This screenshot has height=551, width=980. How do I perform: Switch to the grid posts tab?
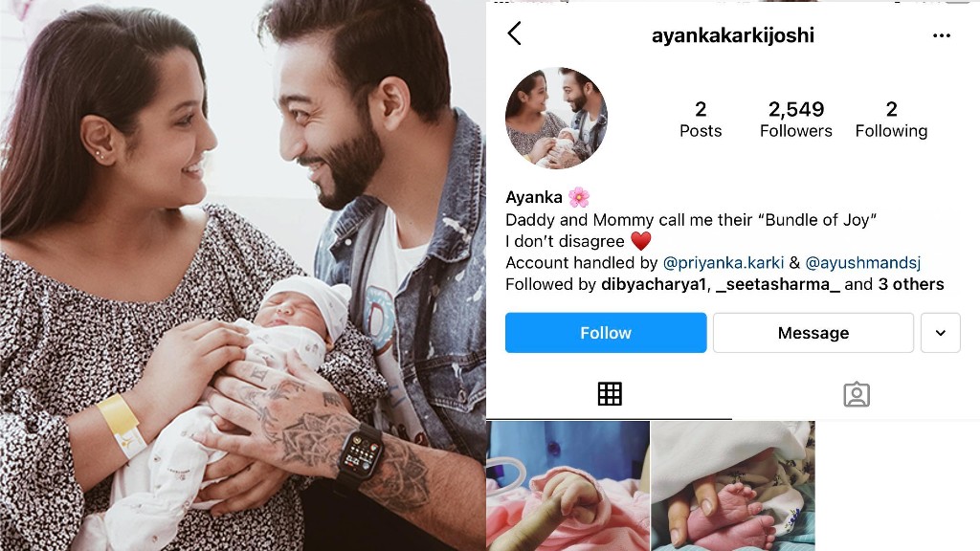(610, 394)
